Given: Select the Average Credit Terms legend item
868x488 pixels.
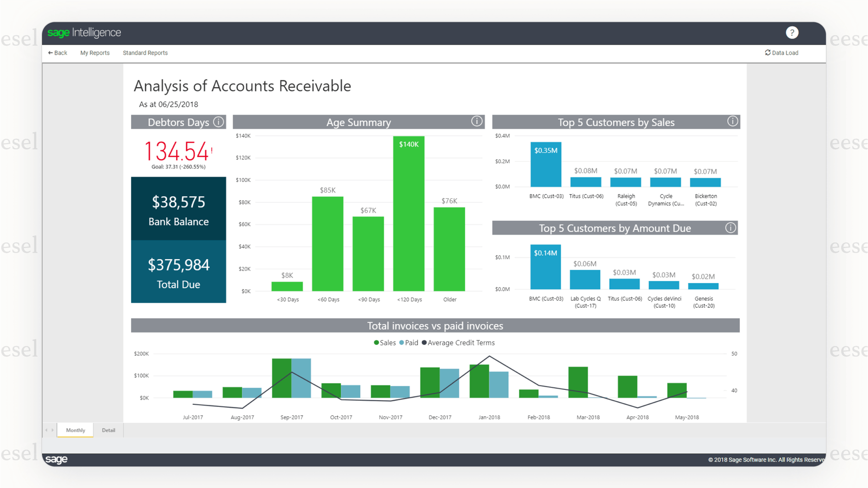Looking at the screenshot, I should [x=460, y=343].
